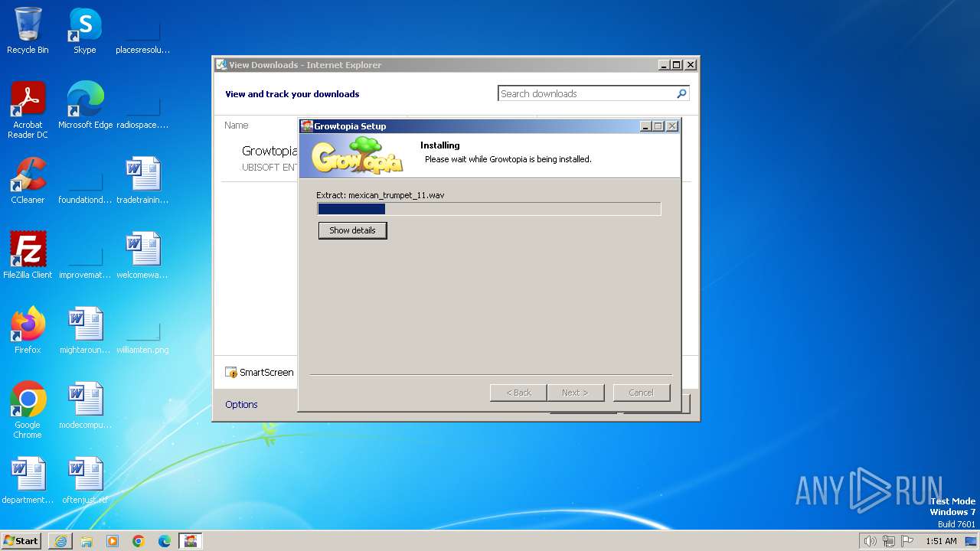Click the Growtopia Setup taskbar button
Viewport: 980px width, 551px height.
click(x=191, y=541)
